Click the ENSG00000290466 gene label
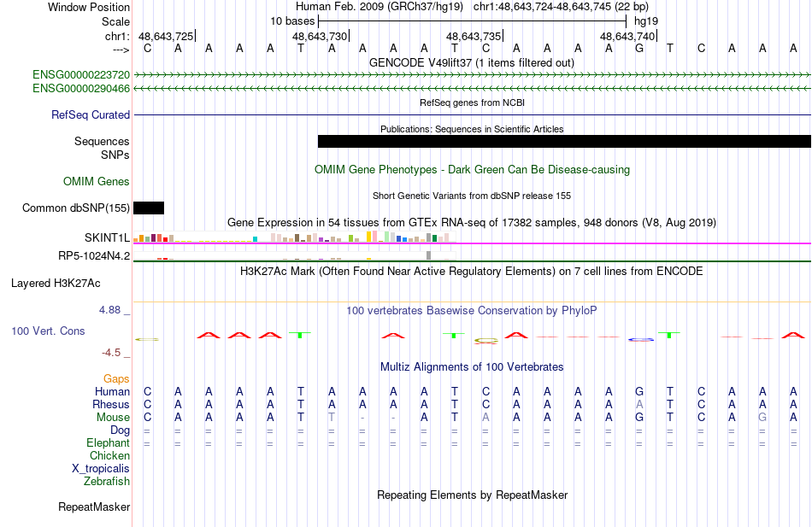This screenshot has width=812, height=527. click(81, 89)
